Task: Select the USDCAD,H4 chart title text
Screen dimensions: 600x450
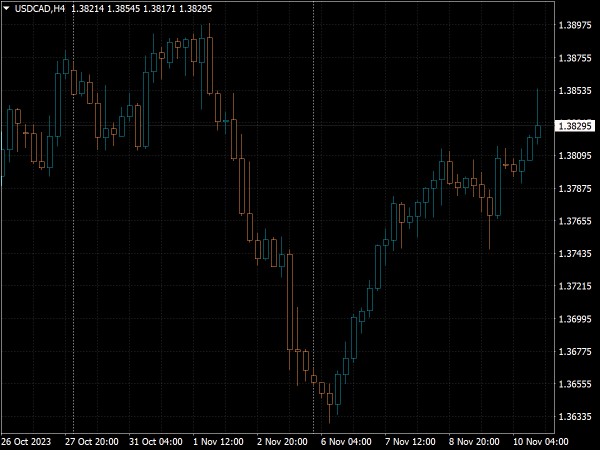Action: point(40,8)
